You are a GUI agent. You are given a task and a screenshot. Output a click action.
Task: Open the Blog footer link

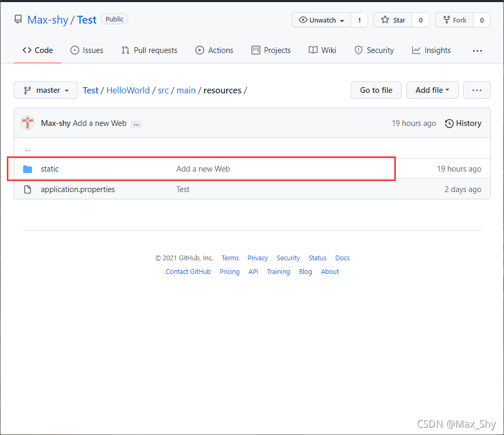[306, 272]
